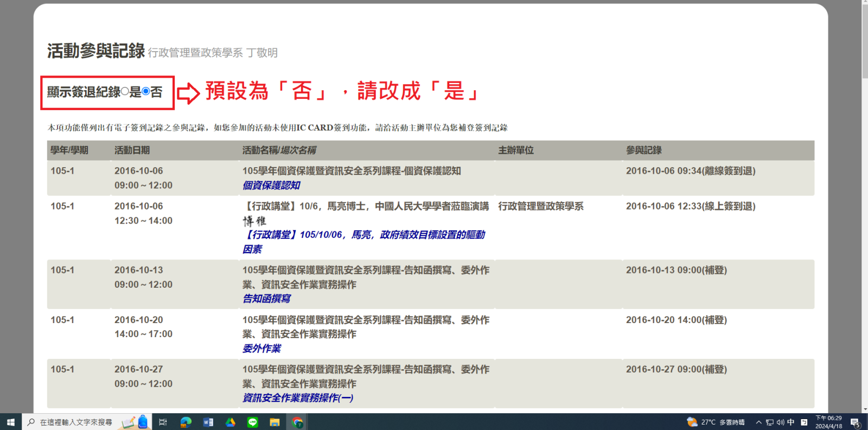Select the 否 radio button for sign-out records
Image resolution: width=868 pixels, height=430 pixels.
(146, 92)
